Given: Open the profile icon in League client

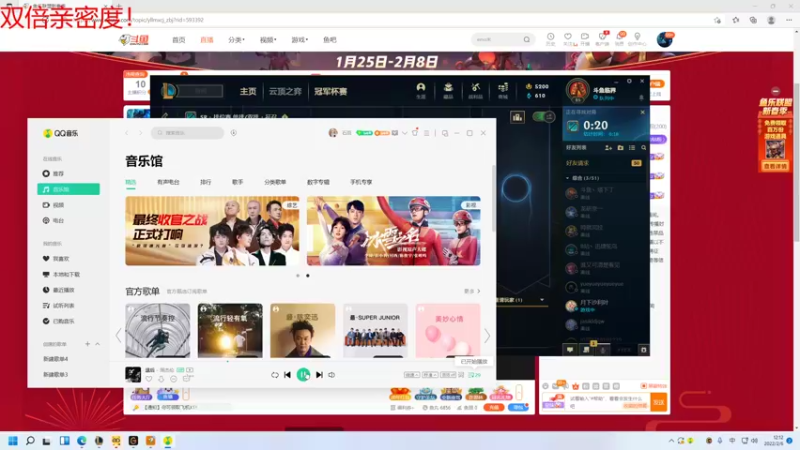Looking at the screenshot, I should coord(421,90).
